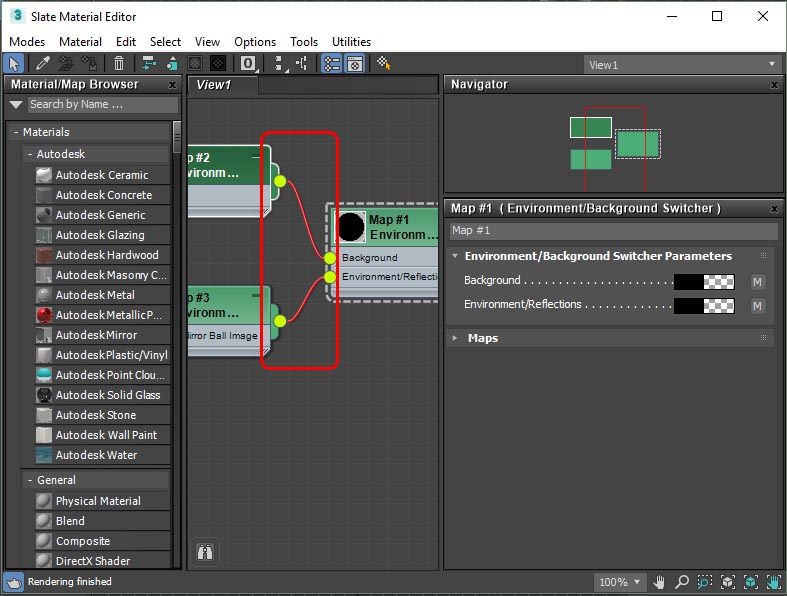Click the Background input socket on Map #1

pyautogui.click(x=330, y=258)
